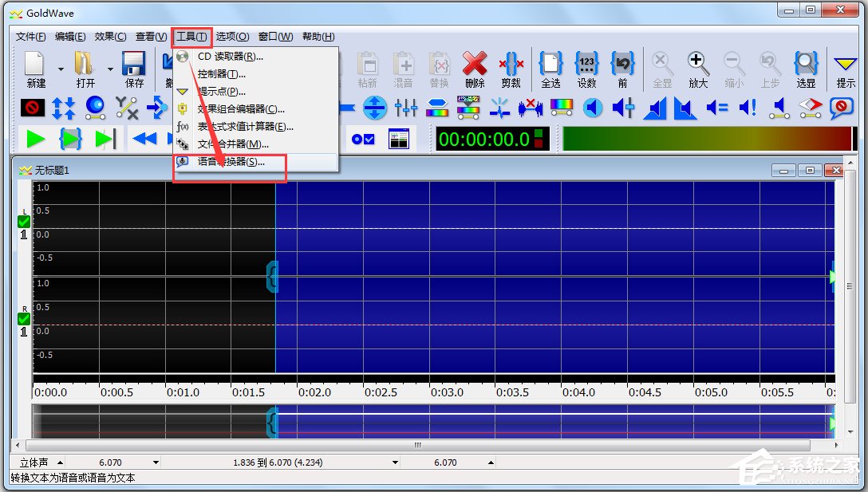868x492 pixels.
Task: Open the 文件(F) menu
Action: [x=30, y=37]
